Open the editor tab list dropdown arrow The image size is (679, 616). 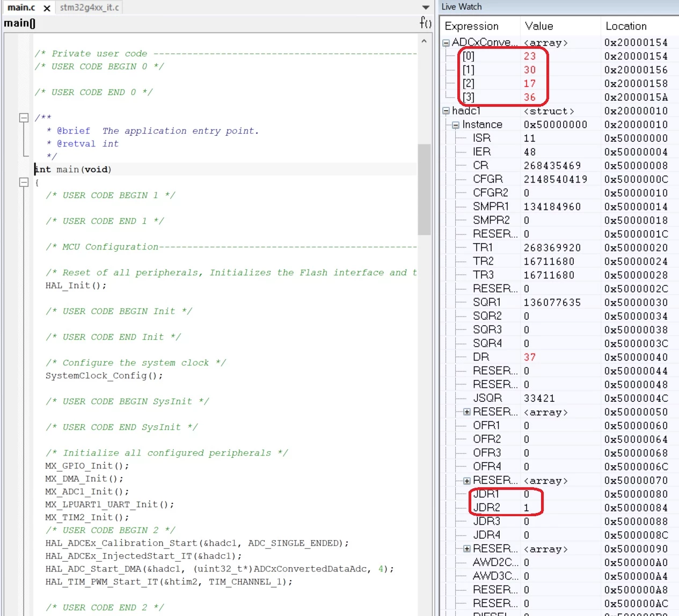pyautogui.click(x=426, y=8)
